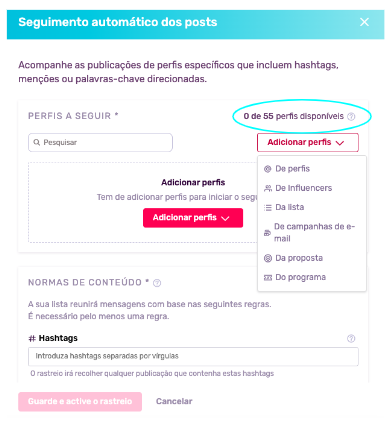Click the De perfis target icon
The image size is (391, 424).
pos(268,169)
